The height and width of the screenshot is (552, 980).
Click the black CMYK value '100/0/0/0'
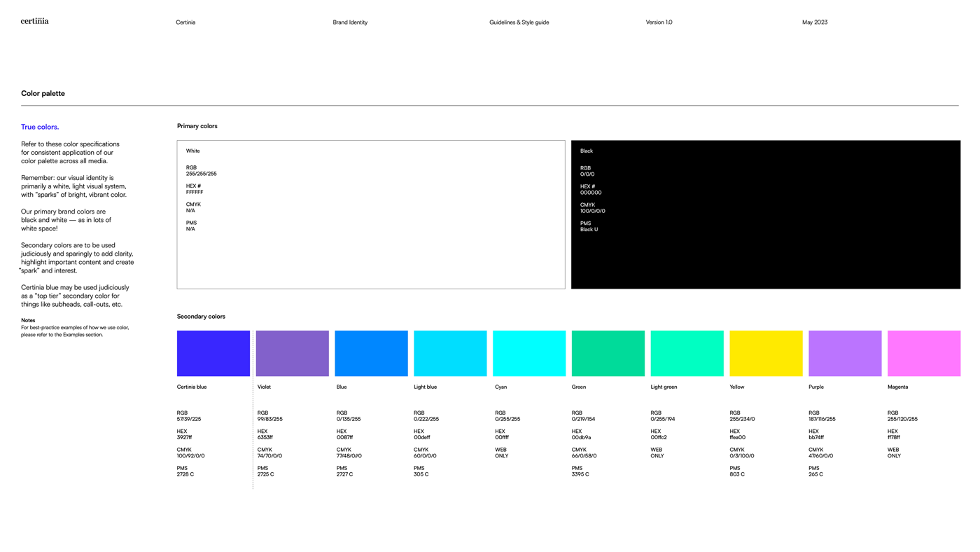pos(592,211)
